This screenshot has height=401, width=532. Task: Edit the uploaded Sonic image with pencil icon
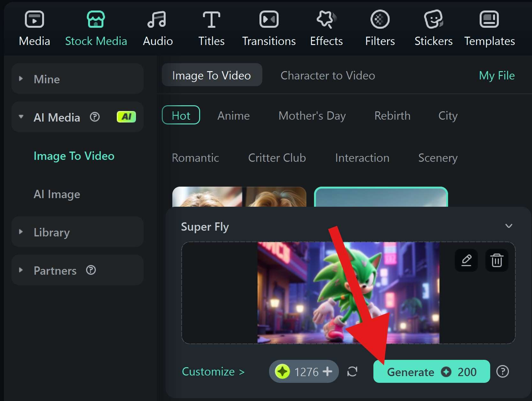point(466,260)
